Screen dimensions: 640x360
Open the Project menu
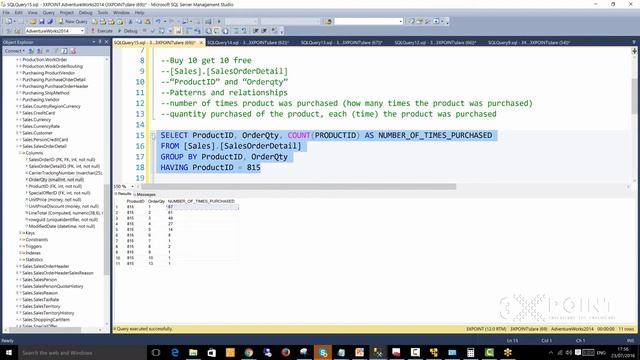67,13
